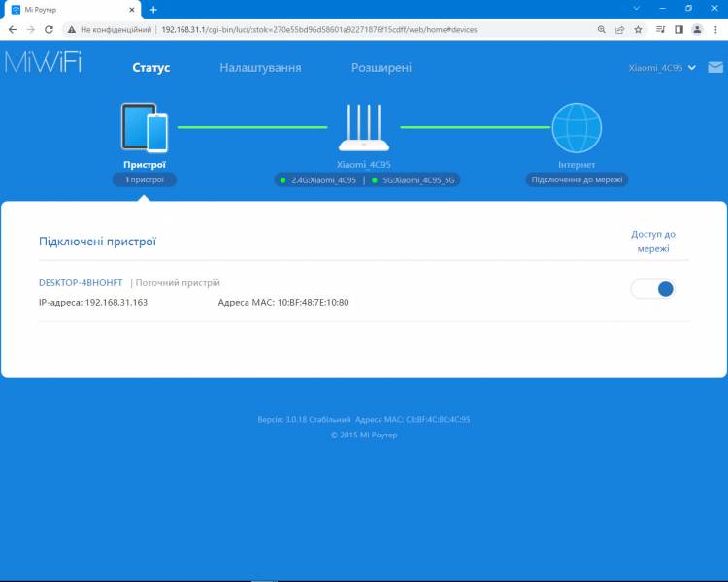Bookmark this page with star icon
Image resolution: width=728 pixels, height=582 pixels.
pyautogui.click(x=638, y=30)
